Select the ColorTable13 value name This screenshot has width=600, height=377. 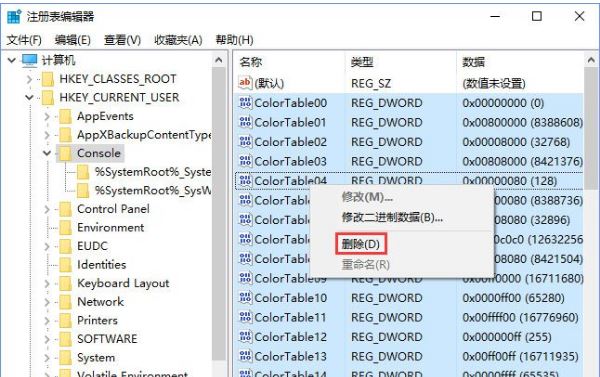(290, 356)
